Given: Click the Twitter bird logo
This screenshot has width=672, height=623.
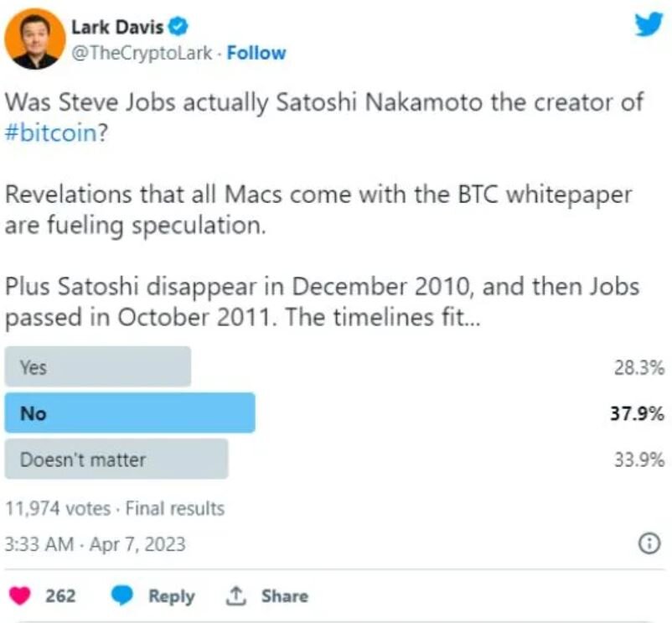Looking at the screenshot, I should [648, 24].
